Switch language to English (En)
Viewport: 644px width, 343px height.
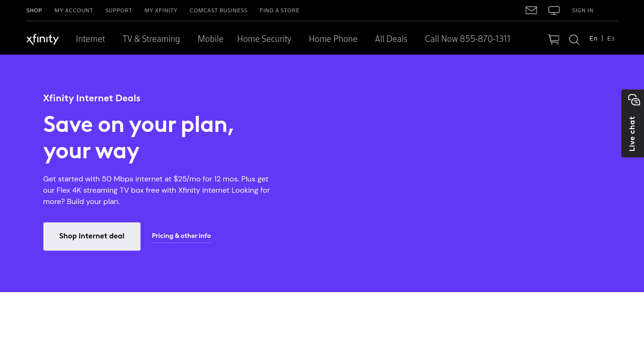593,39
